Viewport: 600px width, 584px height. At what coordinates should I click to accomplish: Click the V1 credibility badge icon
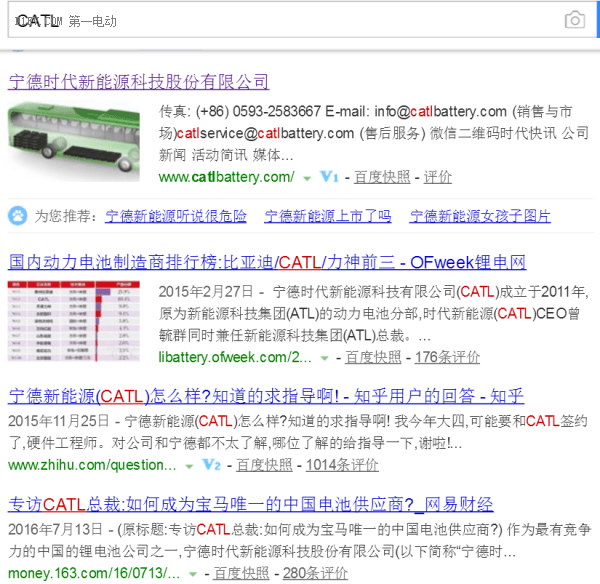coord(329,177)
